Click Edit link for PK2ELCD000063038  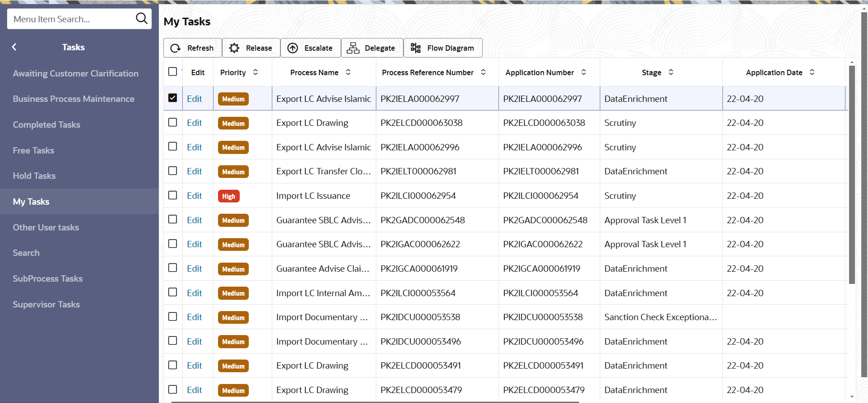194,123
